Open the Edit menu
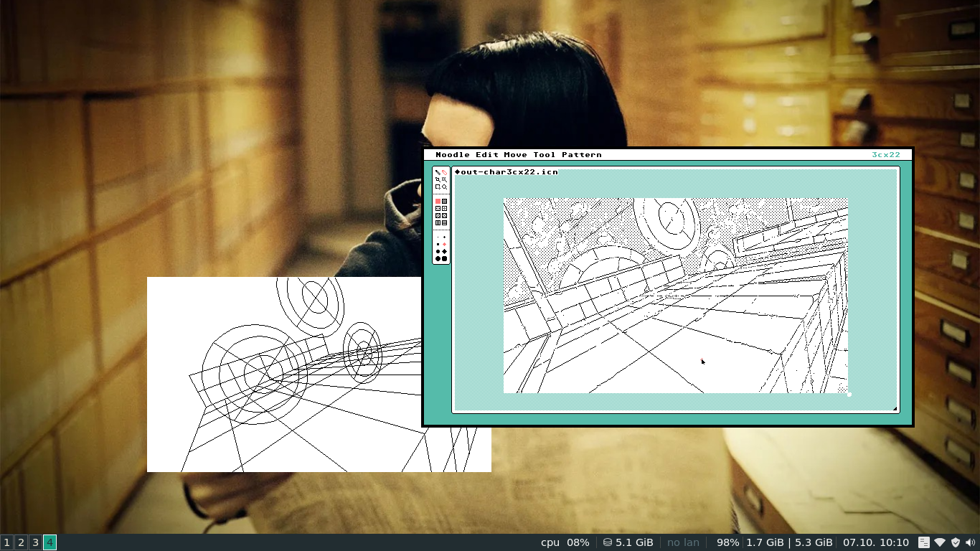This screenshot has width=980, height=551. pos(486,155)
